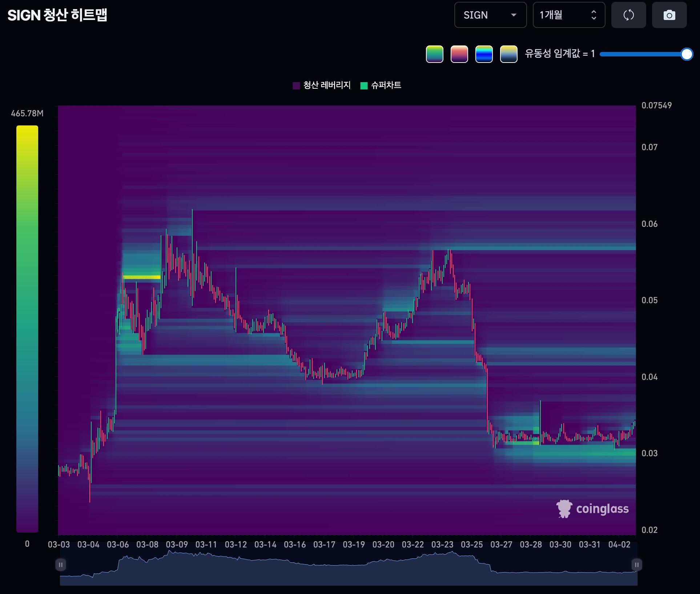The image size is (700, 594).
Task: Click the camera screenshot icon button
Action: (x=669, y=15)
